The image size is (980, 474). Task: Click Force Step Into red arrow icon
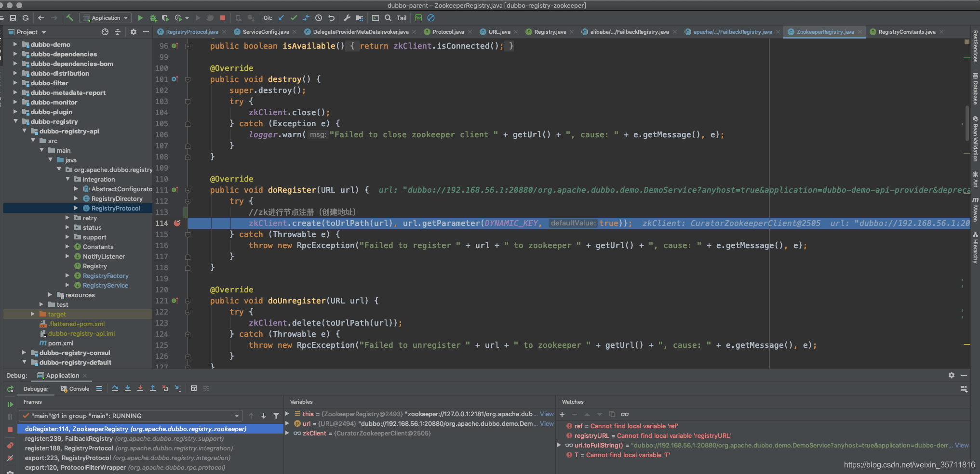(x=140, y=388)
